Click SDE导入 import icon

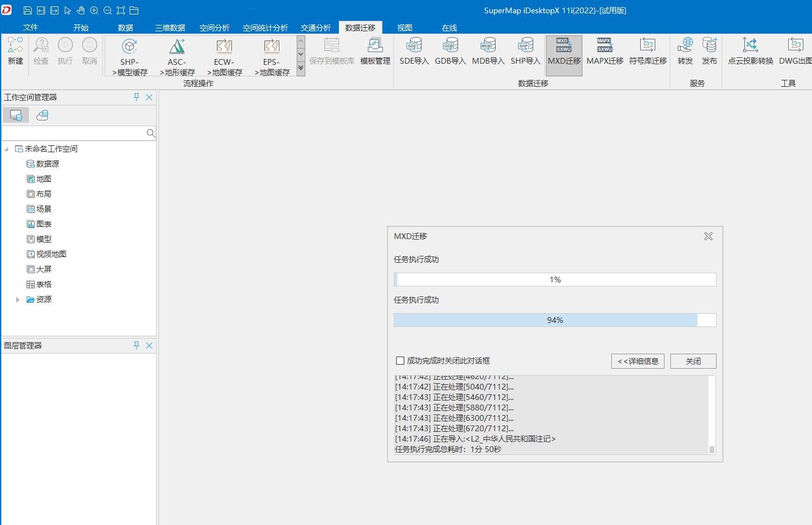click(414, 51)
